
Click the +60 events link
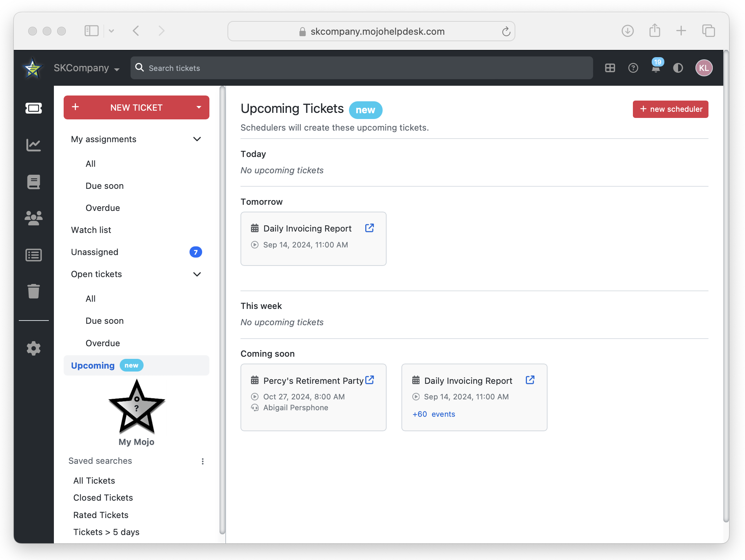[434, 414]
